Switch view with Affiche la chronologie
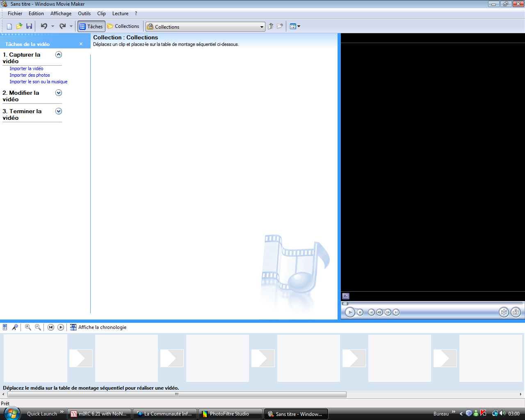 pyautogui.click(x=98, y=327)
